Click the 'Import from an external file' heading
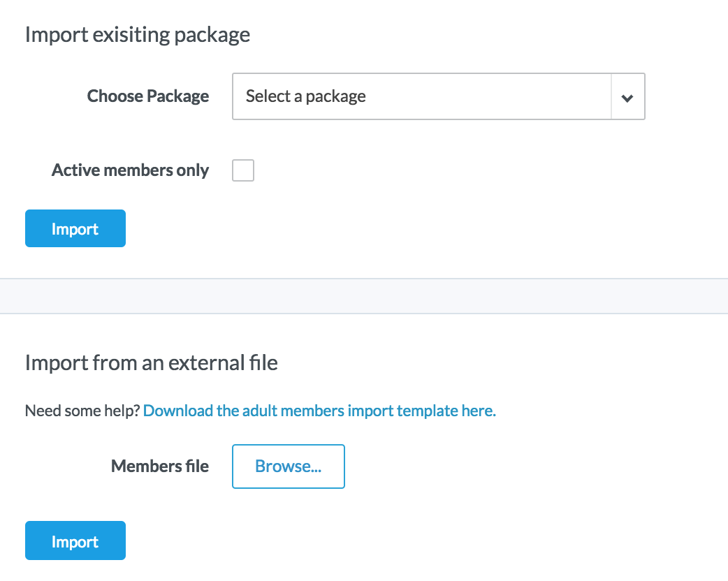728x581 pixels. [x=151, y=363]
